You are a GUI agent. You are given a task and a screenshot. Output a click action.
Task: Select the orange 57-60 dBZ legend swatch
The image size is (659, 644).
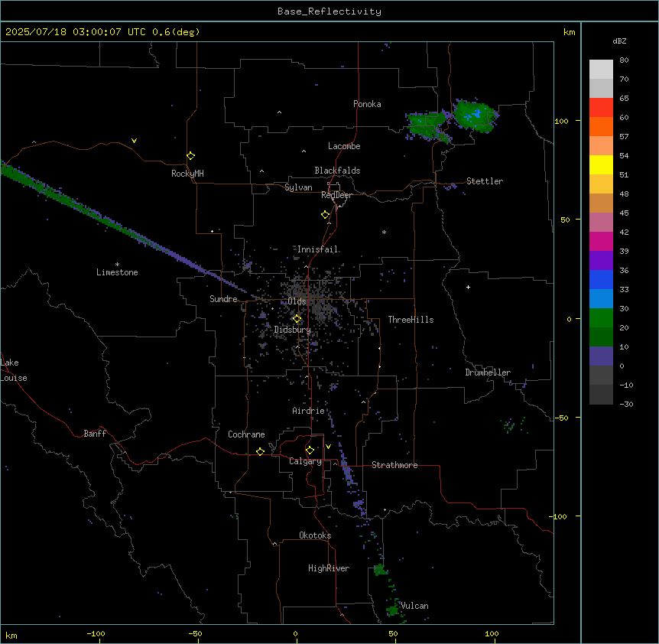point(601,126)
